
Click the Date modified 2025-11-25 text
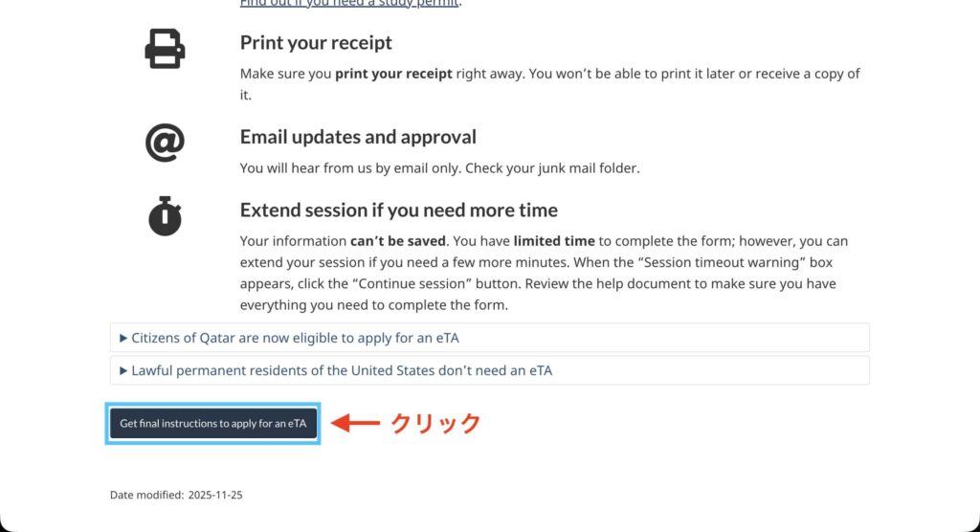point(178,496)
